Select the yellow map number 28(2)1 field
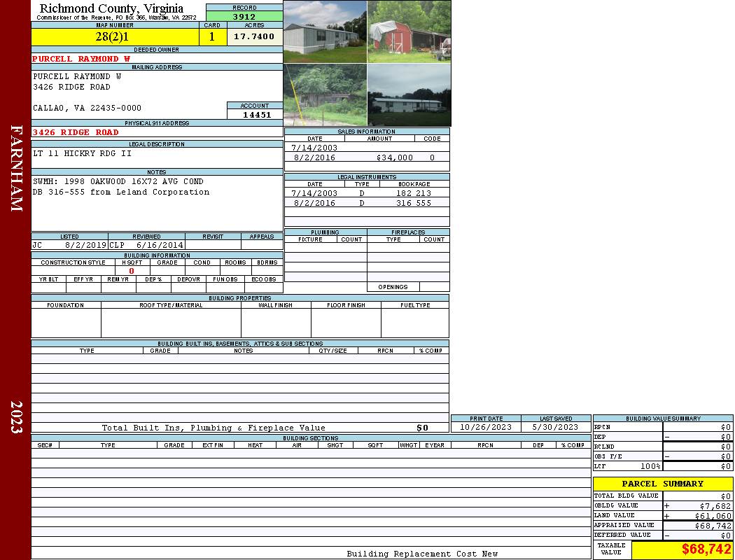This screenshot has height=560, width=735. tap(116, 37)
